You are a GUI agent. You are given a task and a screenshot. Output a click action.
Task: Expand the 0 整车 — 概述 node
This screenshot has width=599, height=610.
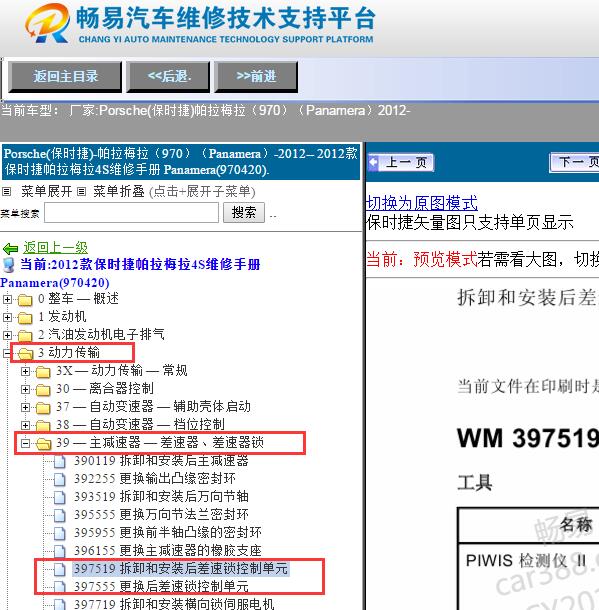tap(7, 299)
